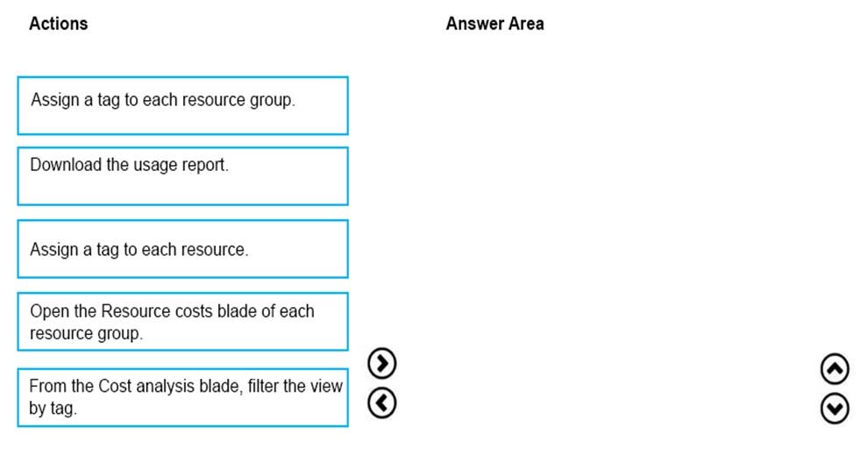Image resolution: width=868 pixels, height=456 pixels.
Task: Add selected action to Answer Area with right chevron
Action: point(382,363)
